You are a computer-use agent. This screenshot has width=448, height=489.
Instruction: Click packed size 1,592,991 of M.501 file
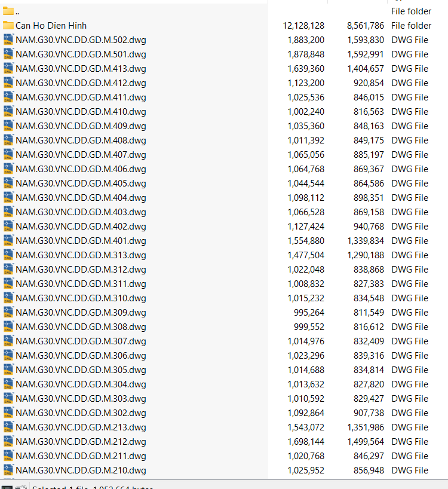coord(366,54)
